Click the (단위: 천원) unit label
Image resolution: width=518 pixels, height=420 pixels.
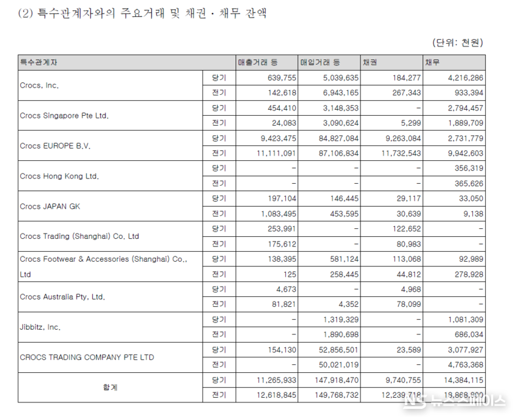tap(457, 43)
